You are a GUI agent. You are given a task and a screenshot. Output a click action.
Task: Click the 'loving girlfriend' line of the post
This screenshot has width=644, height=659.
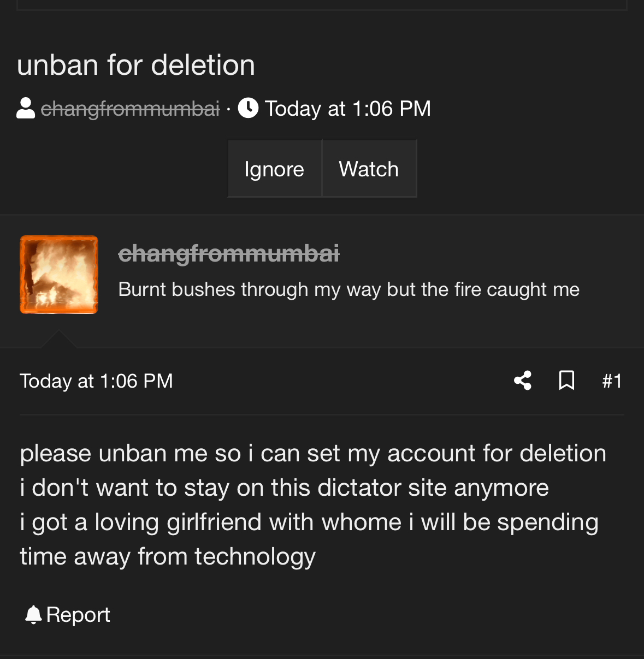309,523
